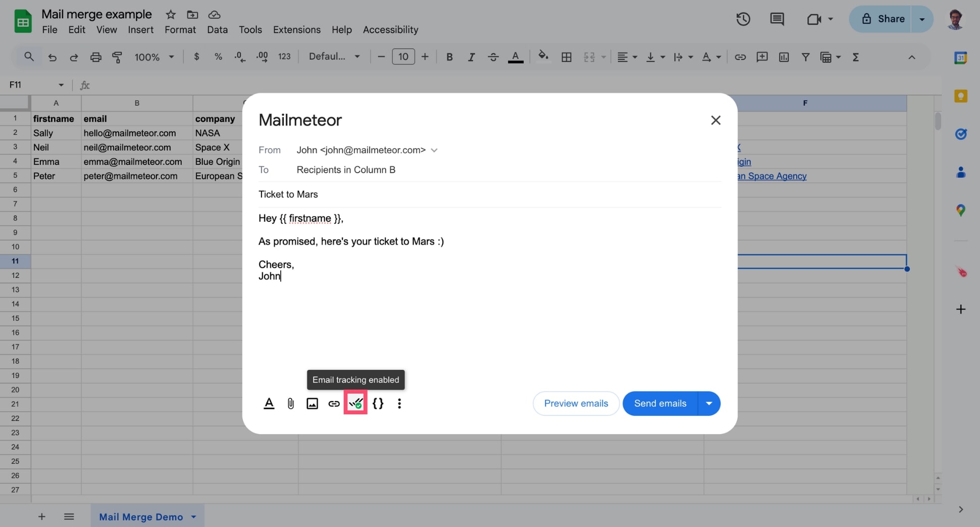The width and height of the screenshot is (980, 527).
Task: Click the Share button
Action: 880,19
